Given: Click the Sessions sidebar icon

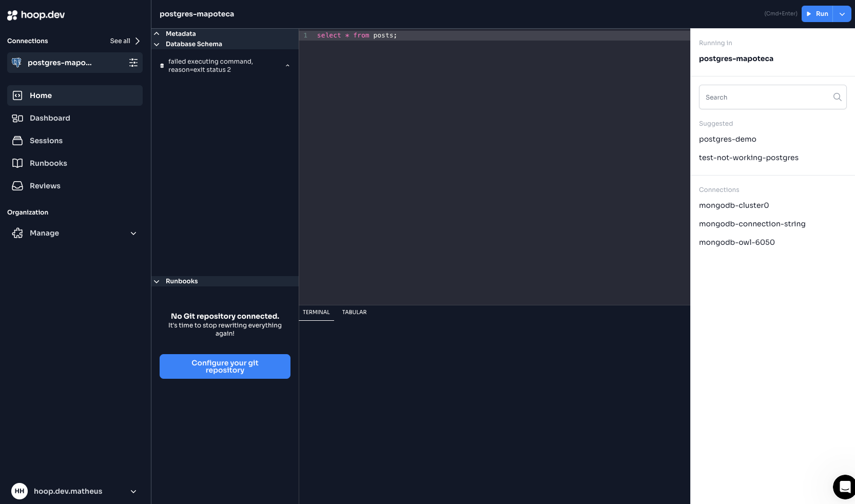Looking at the screenshot, I should [17, 141].
